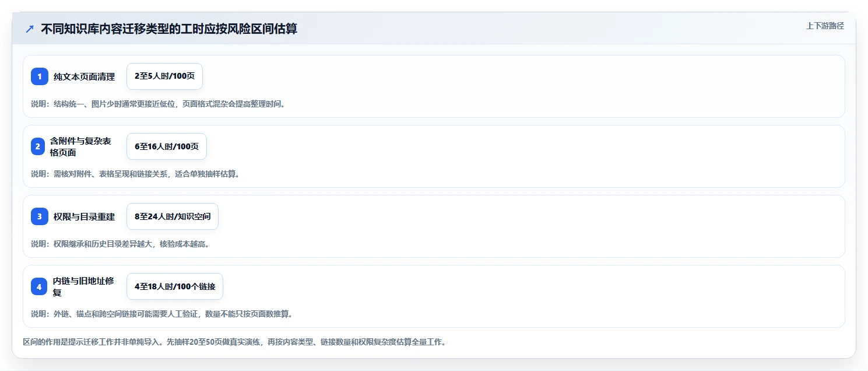Click the 6至16人时/100页 estimate chip
The width and height of the screenshot is (868, 371).
[167, 146]
